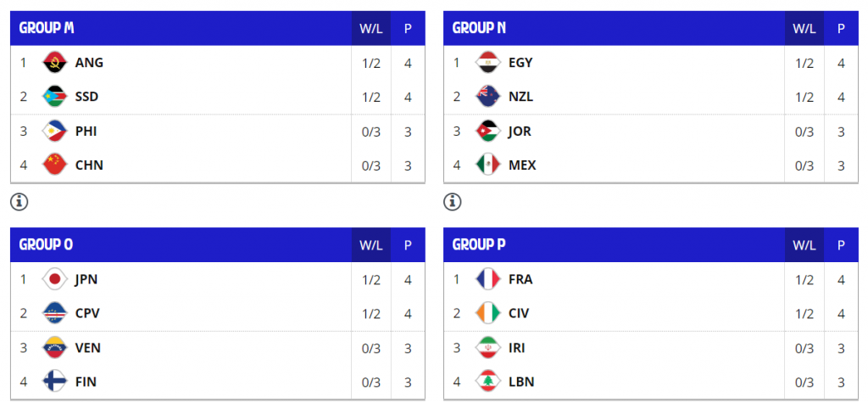The width and height of the screenshot is (868, 403).
Task: Open the CPV team link
Action: pos(87,313)
